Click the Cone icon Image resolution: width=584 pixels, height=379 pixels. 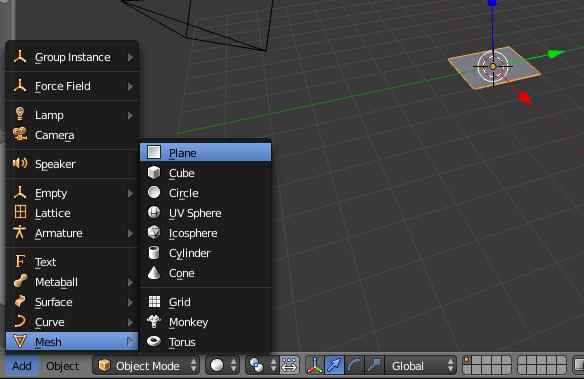pos(154,273)
